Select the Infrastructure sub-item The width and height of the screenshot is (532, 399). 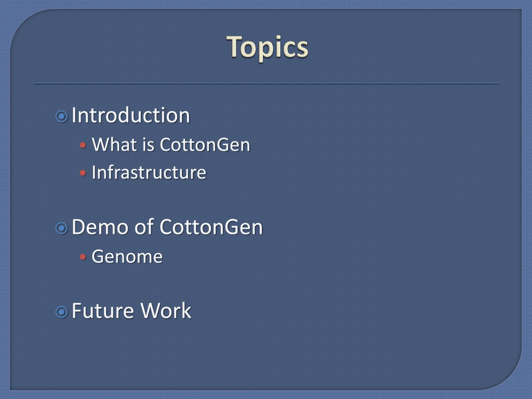click(149, 172)
